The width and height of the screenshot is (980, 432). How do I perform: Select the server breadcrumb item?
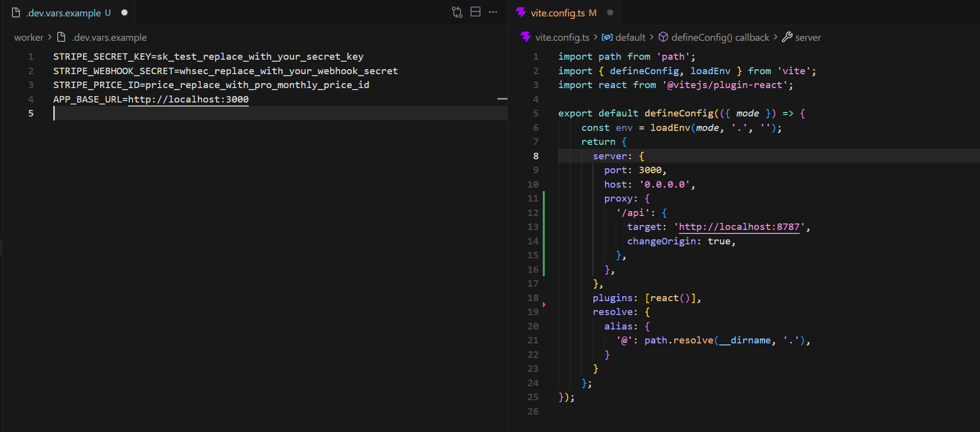808,37
